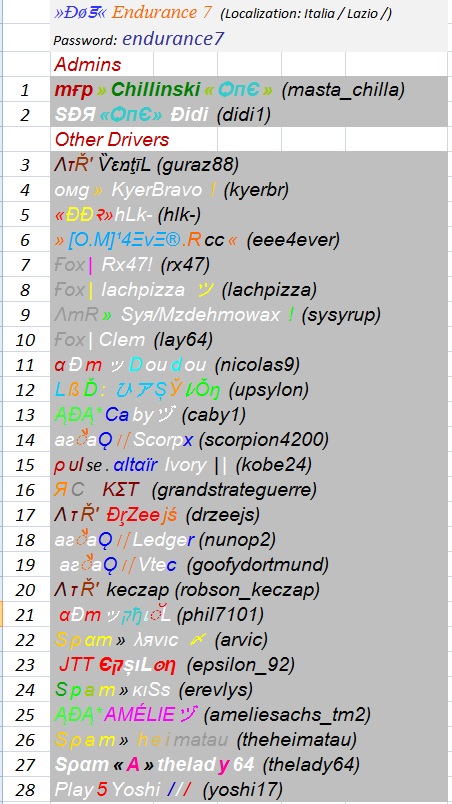
Task: Click the lachpizza driver entry
Action: (x=249, y=290)
